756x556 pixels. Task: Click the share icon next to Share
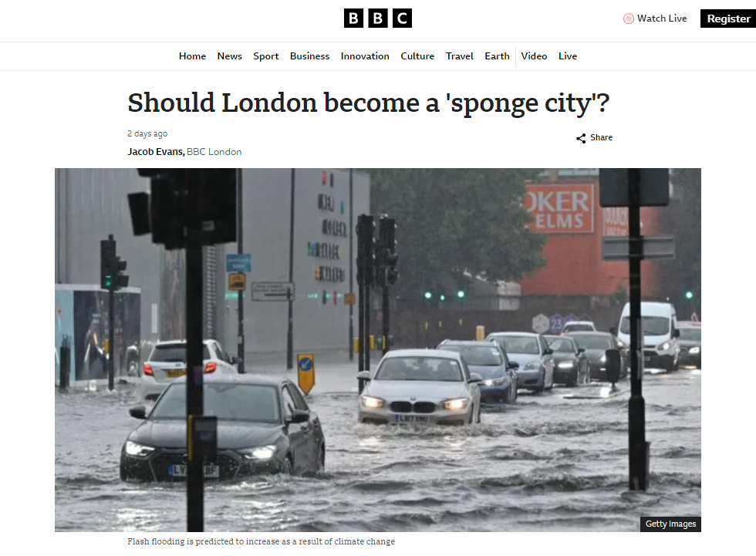(581, 138)
